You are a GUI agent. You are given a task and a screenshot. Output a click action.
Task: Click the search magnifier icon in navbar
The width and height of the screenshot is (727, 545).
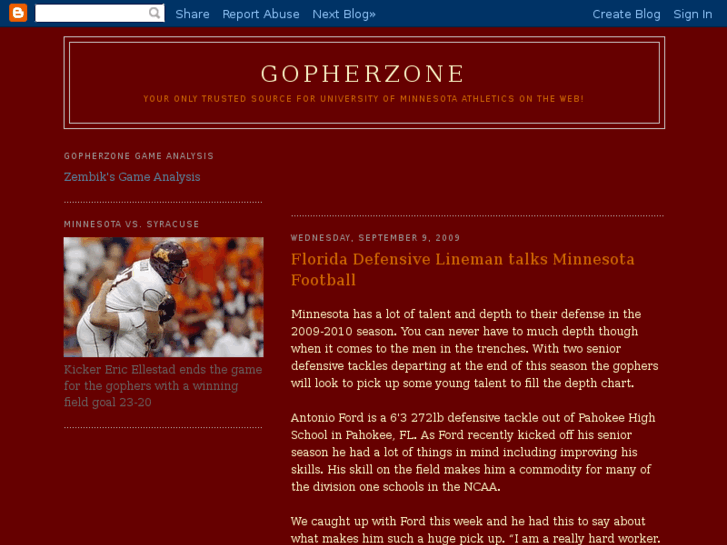[154, 13]
